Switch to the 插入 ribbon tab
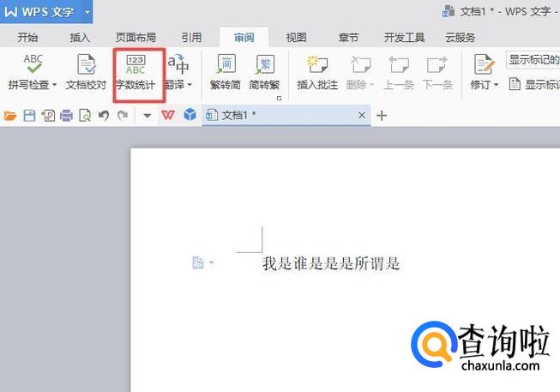This screenshot has height=392, width=560. click(x=80, y=38)
